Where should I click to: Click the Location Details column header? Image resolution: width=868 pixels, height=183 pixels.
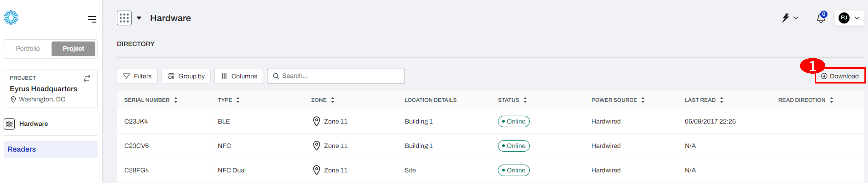click(430, 100)
